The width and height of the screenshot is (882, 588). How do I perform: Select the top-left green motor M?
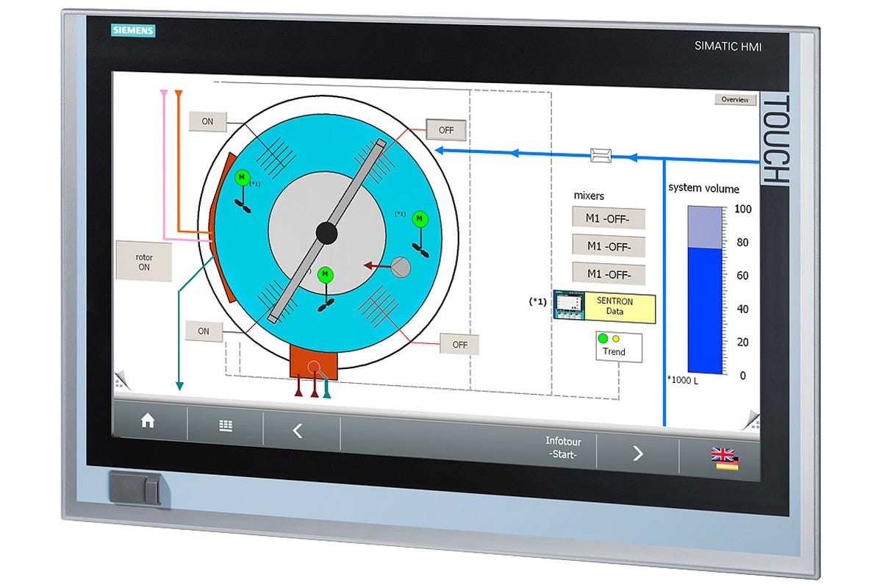pyautogui.click(x=242, y=178)
